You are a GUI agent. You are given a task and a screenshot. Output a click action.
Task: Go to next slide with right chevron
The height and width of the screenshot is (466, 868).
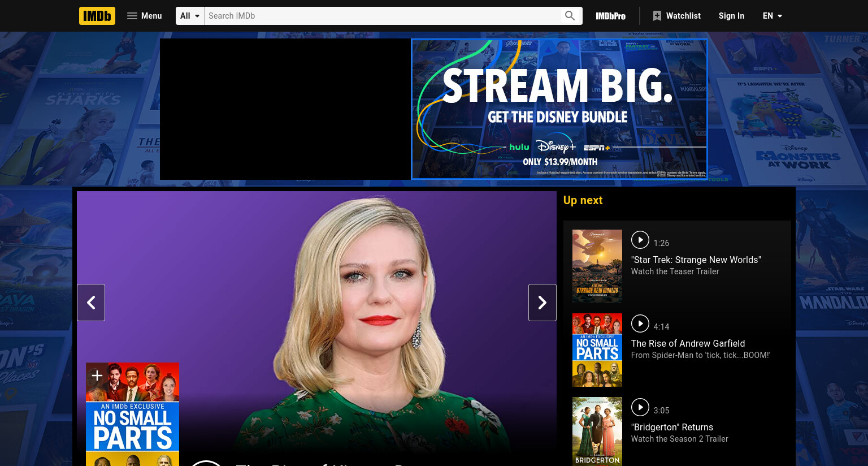pos(542,303)
